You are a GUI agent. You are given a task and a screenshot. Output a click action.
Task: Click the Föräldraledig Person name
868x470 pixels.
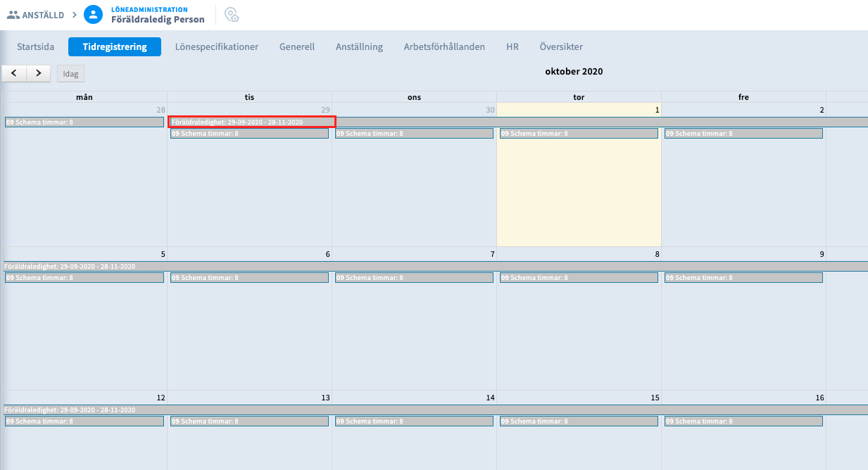point(158,20)
